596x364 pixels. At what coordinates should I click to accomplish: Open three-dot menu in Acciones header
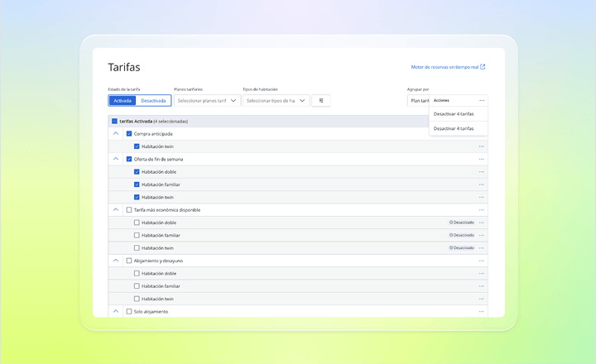point(482,101)
